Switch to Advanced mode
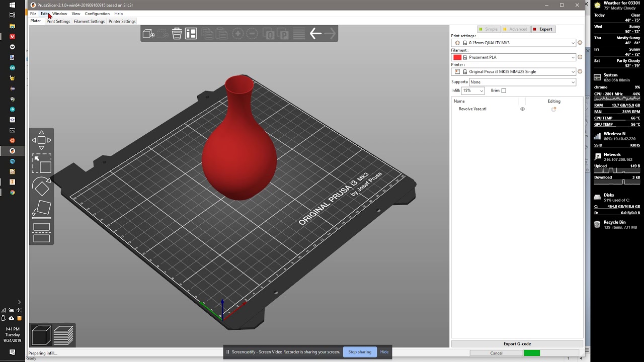 point(516,29)
